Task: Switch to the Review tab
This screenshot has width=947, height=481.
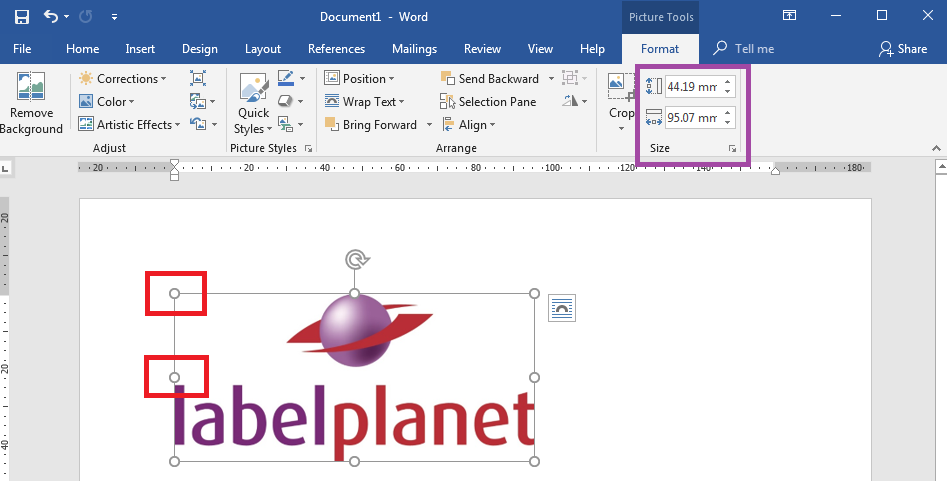Action: [482, 49]
